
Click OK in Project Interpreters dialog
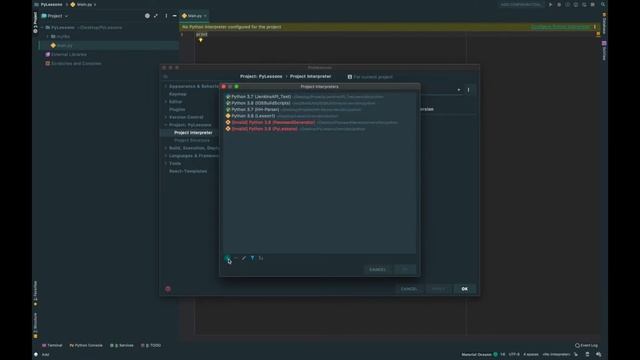click(x=405, y=269)
